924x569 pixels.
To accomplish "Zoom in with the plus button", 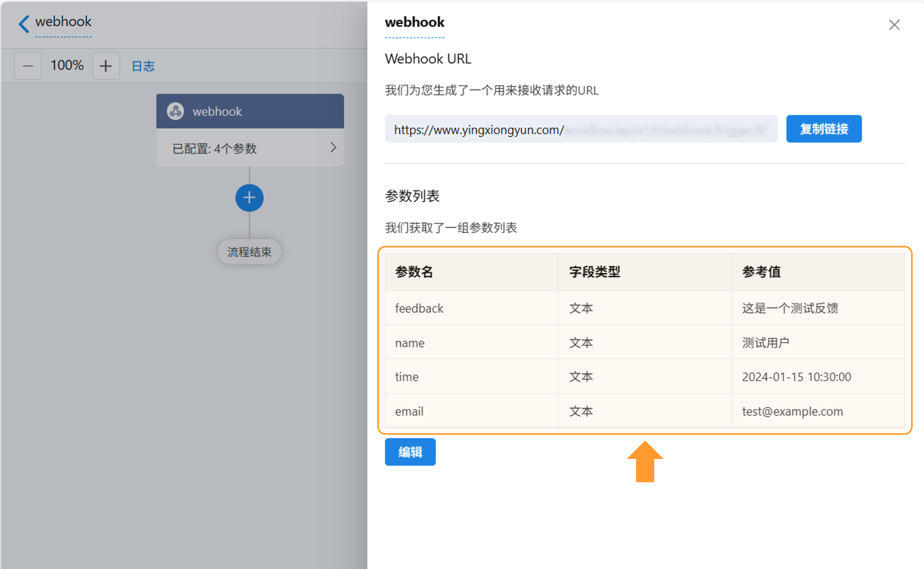I will click(x=106, y=66).
